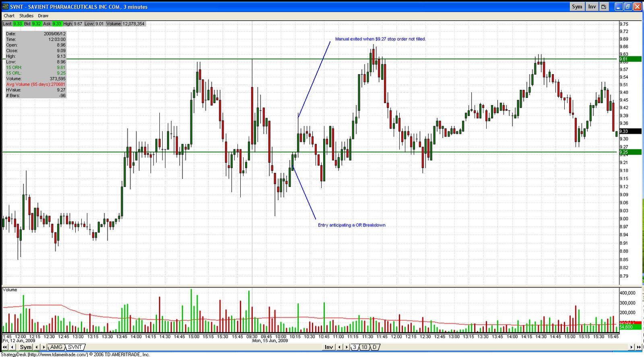Restore down the SVNT chart window
This screenshot has height=357, width=644.
(627, 6)
